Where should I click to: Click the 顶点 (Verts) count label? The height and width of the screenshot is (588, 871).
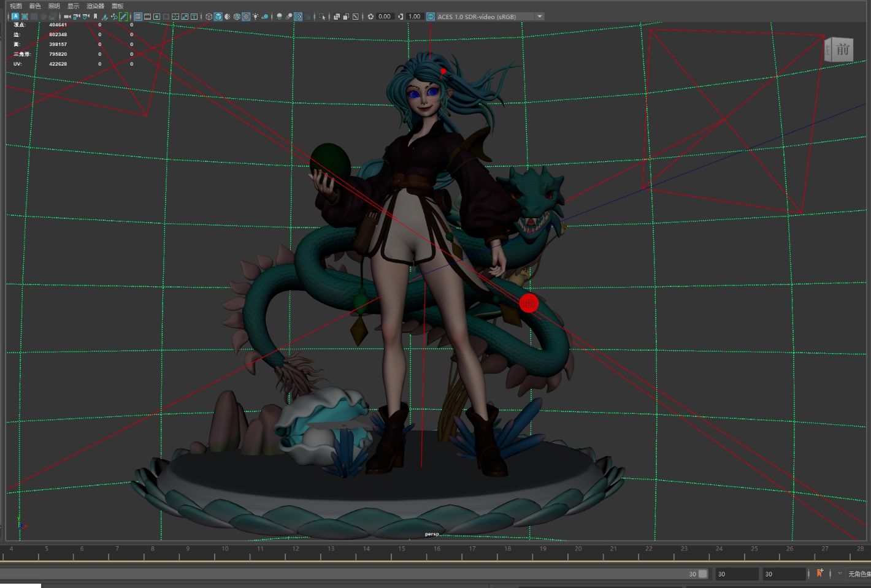[18, 25]
